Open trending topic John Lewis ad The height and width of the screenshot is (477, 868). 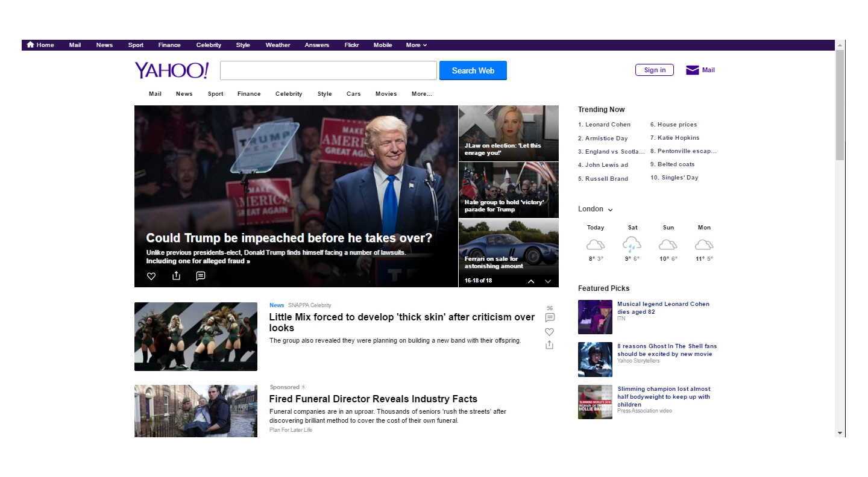606,165
